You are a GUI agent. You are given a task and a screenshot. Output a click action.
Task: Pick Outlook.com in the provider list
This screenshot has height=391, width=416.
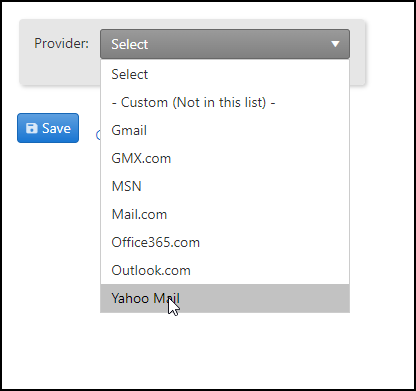[225, 270]
